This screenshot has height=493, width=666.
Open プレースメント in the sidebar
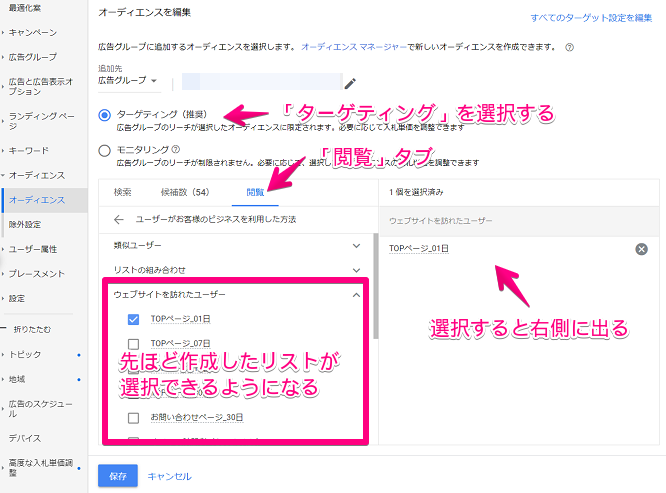[x=37, y=273]
